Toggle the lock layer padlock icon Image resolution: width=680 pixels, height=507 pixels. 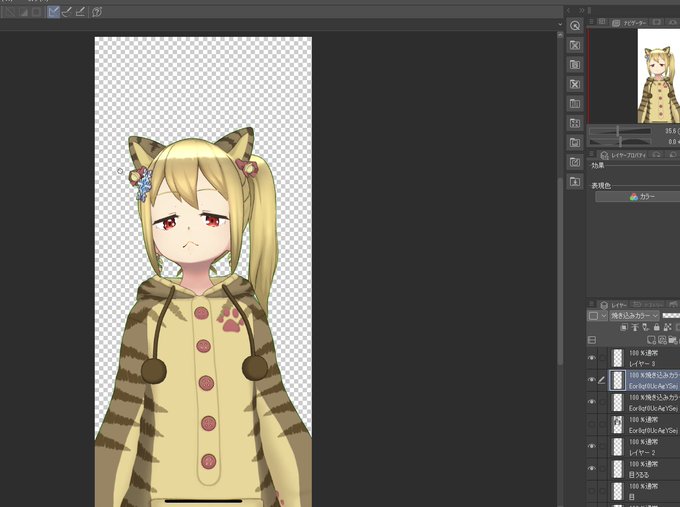[x=657, y=327]
